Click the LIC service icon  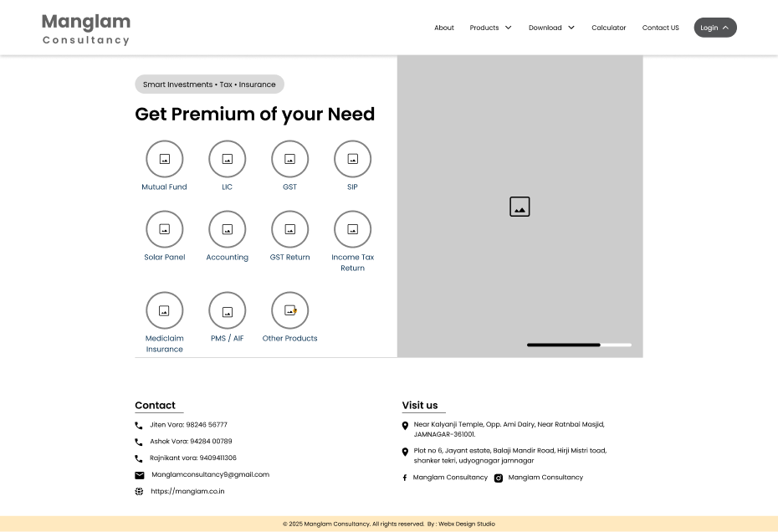[228, 159]
